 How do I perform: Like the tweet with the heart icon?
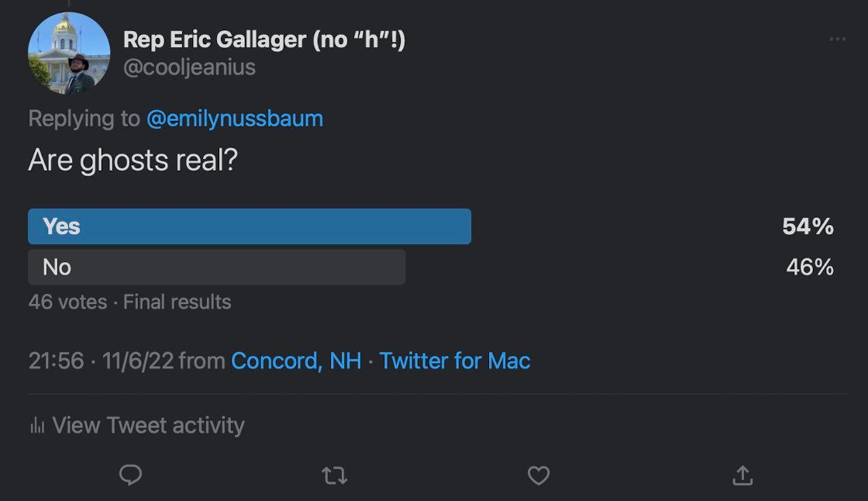[x=538, y=475]
